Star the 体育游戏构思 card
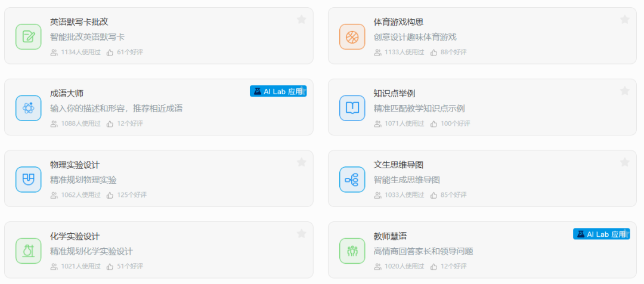Image resolution: width=644 pixels, height=284 pixels. tap(625, 19)
